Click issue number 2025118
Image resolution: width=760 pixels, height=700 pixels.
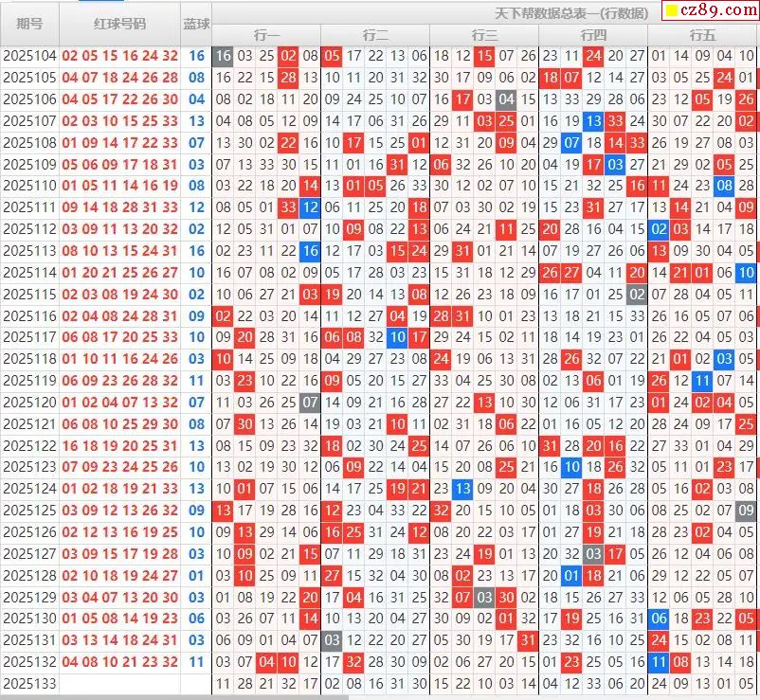[x=29, y=359]
